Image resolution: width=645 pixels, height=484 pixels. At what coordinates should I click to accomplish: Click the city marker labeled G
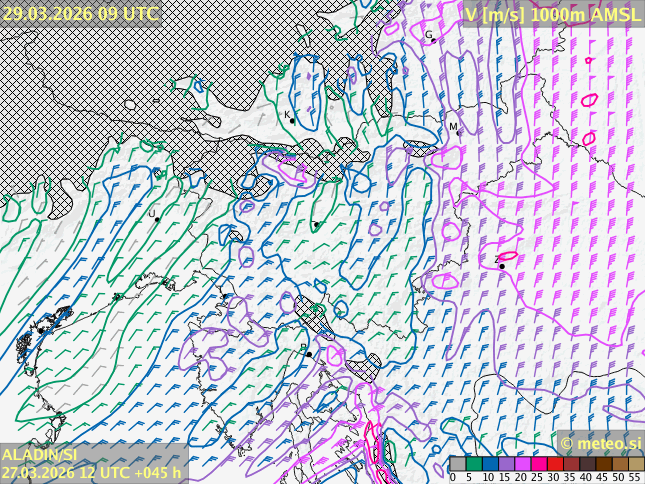click(x=433, y=40)
